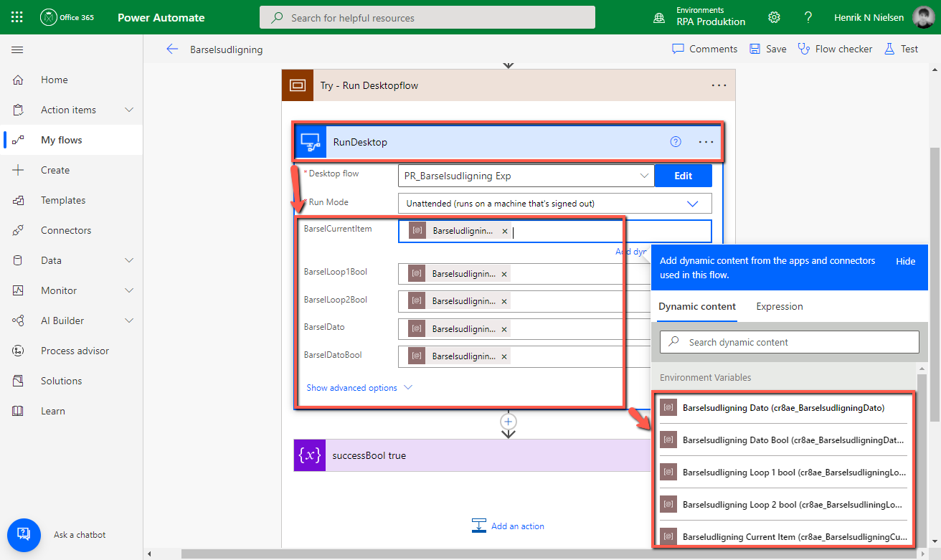The height and width of the screenshot is (560, 941).
Task: Go back with the left arrow
Action: point(172,49)
